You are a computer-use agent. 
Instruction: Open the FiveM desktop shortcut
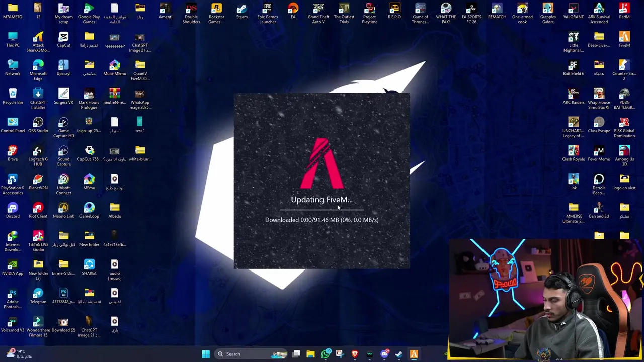tap(624, 39)
